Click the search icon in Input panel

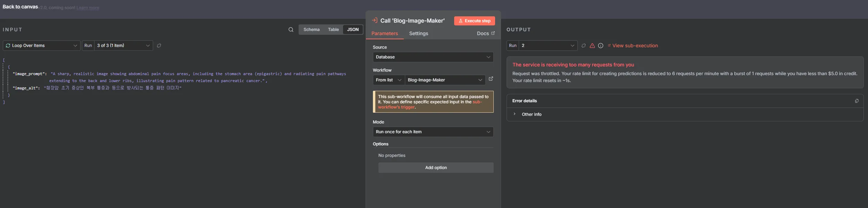click(x=291, y=30)
